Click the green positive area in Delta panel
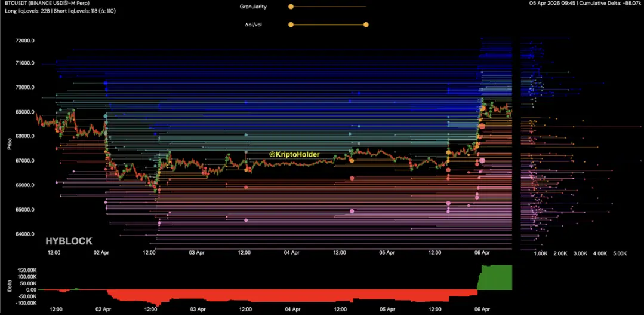The width and height of the screenshot is (644, 315). [496, 277]
